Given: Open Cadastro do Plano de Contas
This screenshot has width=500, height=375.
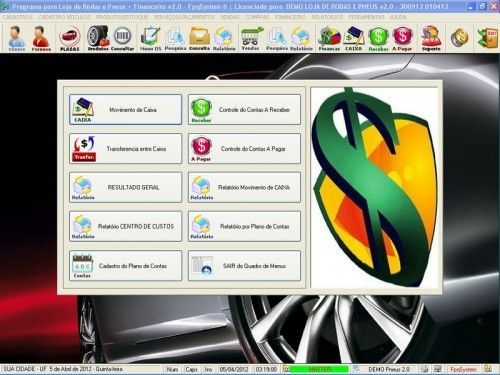Looking at the screenshot, I should coord(126,266).
